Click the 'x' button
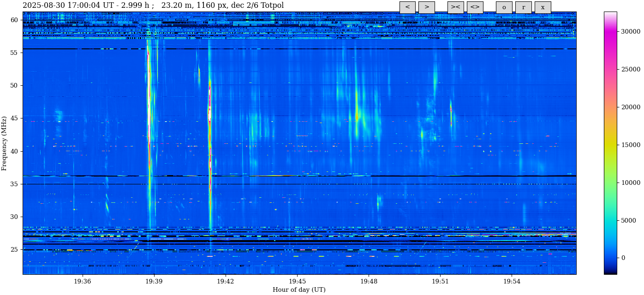Viewport: 644px width, 295px height. tap(543, 7)
